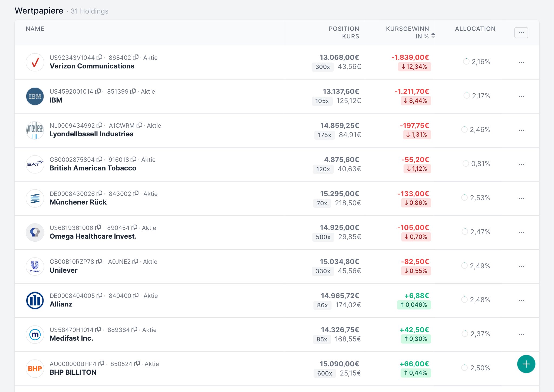This screenshot has width=554, height=392.
Task: Click the BHP logo thumbnail
Action: [x=35, y=368]
